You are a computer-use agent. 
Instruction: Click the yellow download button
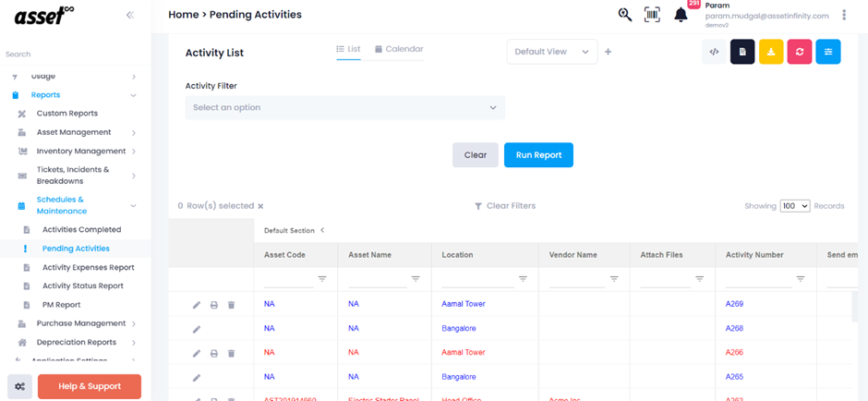tap(771, 52)
